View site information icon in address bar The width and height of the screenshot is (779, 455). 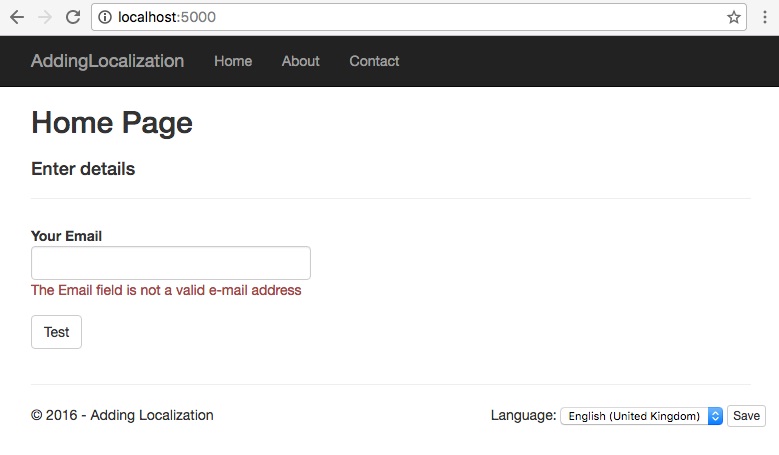105,17
